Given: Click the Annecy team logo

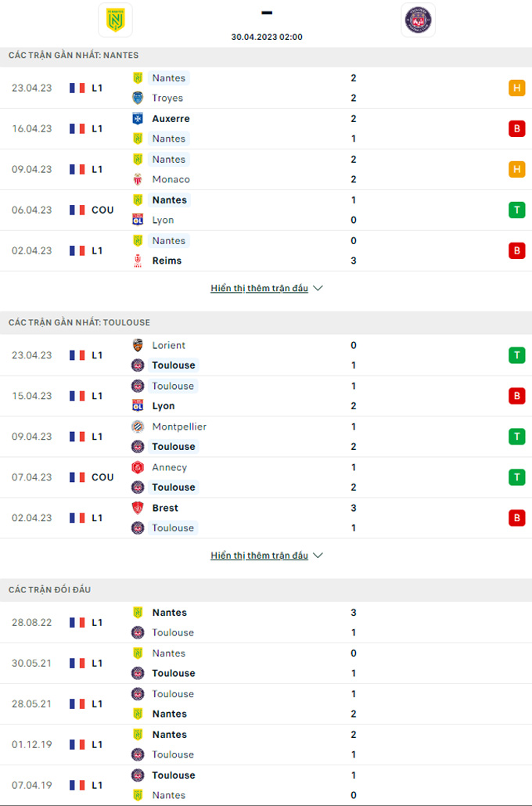Looking at the screenshot, I should point(138,467).
